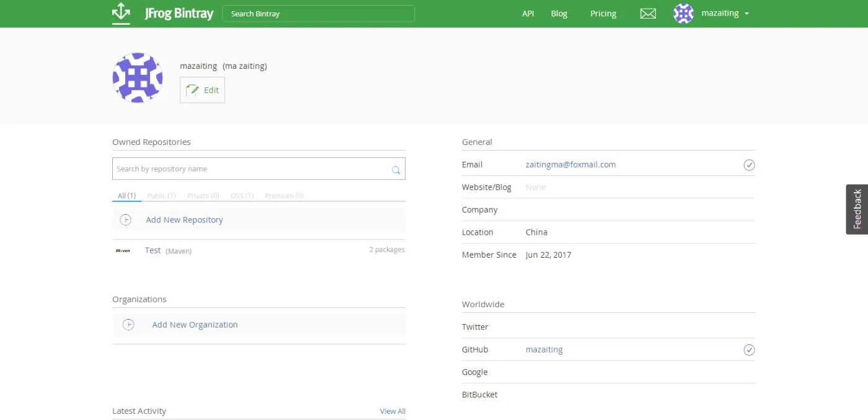The image size is (868, 420).
Task: Click the JFrog Bintray wordmark
Action: pyautogui.click(x=179, y=14)
